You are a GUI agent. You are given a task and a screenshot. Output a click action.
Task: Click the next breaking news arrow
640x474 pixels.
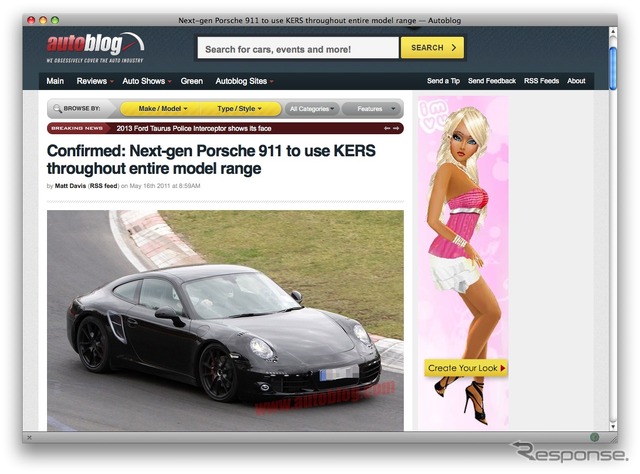tap(396, 128)
